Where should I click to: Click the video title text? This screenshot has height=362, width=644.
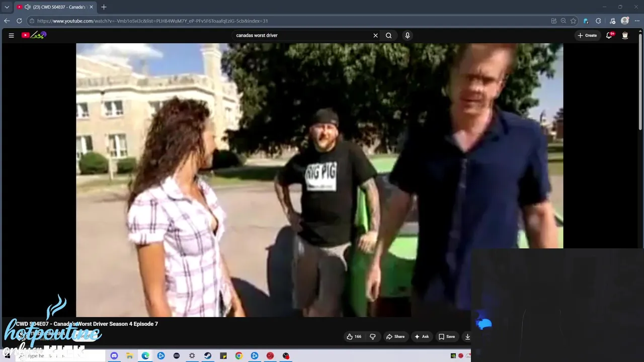pos(87,324)
